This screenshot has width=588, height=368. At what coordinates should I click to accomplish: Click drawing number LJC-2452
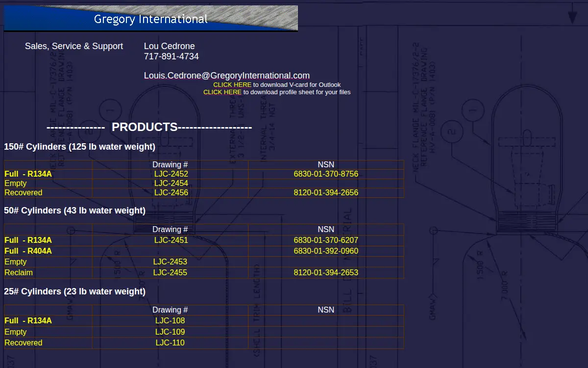[x=171, y=174]
